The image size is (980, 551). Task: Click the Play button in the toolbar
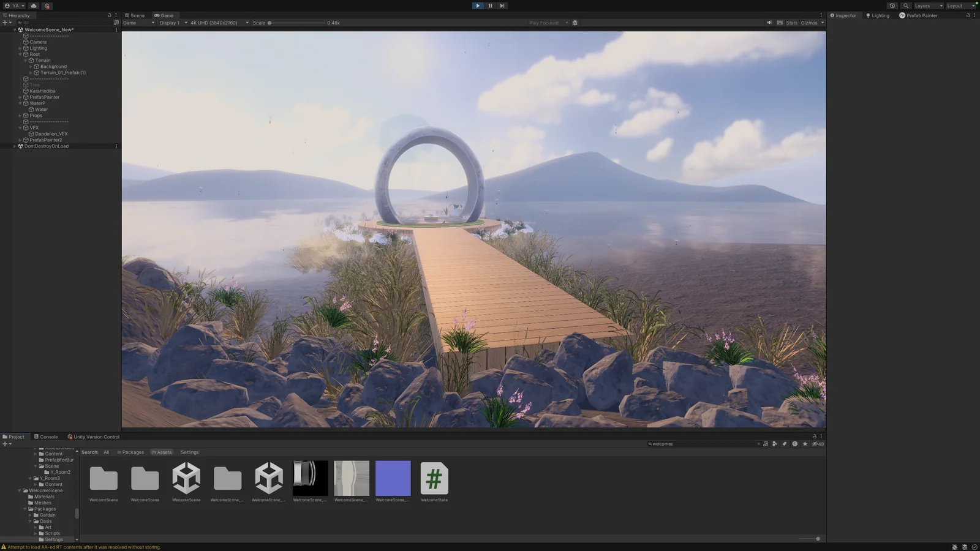(x=478, y=6)
